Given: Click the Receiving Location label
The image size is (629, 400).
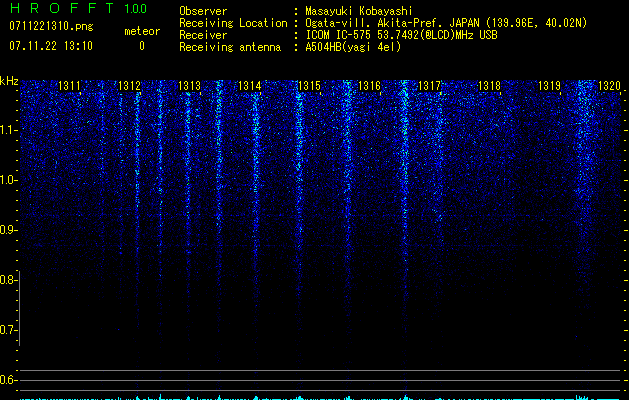Looking at the screenshot, I should [233, 23].
